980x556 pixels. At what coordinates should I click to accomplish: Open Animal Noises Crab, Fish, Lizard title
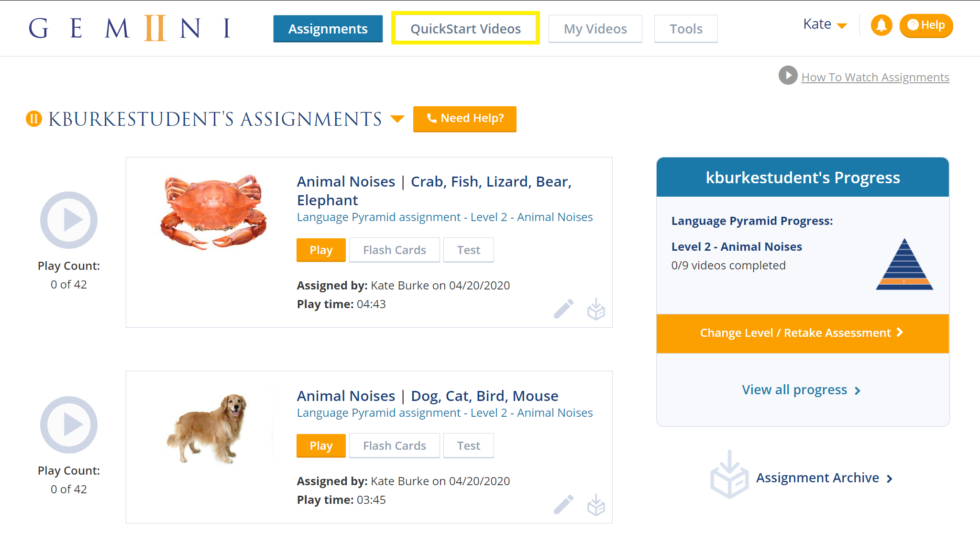tap(434, 190)
